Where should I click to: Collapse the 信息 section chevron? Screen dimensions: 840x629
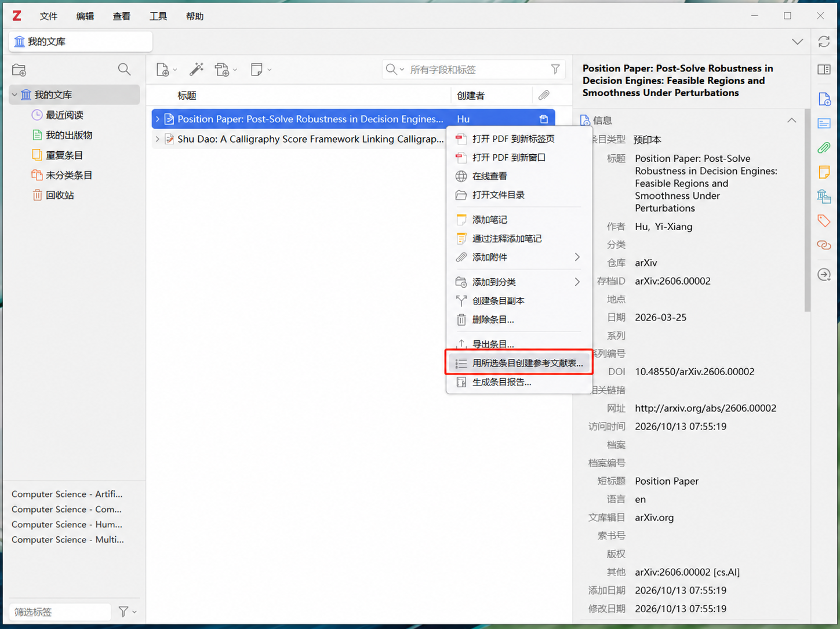[x=792, y=120]
